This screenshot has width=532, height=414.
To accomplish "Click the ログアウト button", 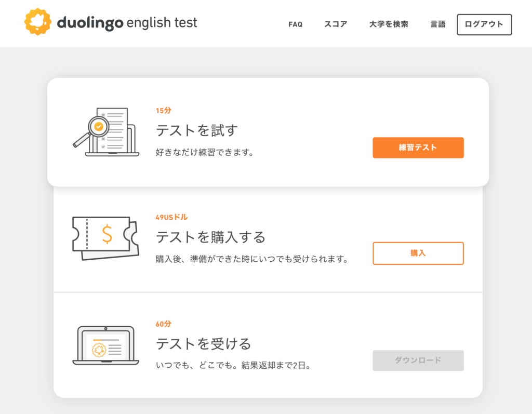I will pyautogui.click(x=484, y=24).
